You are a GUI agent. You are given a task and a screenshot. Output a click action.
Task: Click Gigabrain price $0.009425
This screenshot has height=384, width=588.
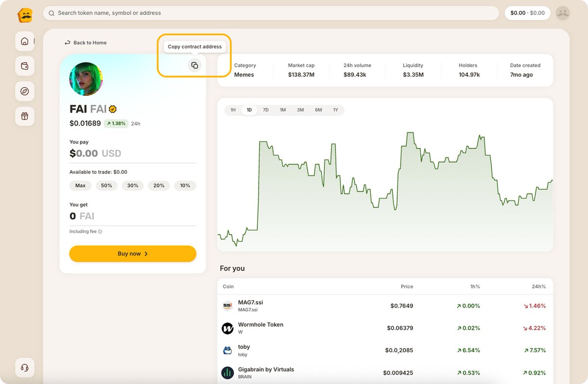[398, 373]
